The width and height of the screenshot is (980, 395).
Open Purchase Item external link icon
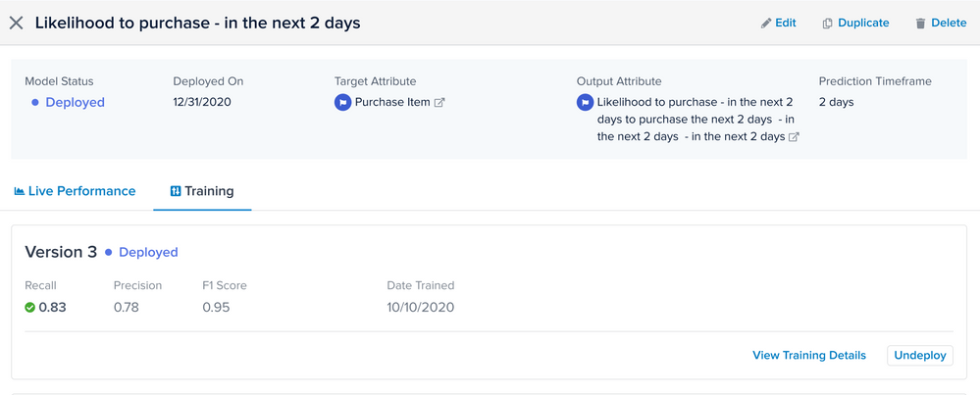(439, 102)
